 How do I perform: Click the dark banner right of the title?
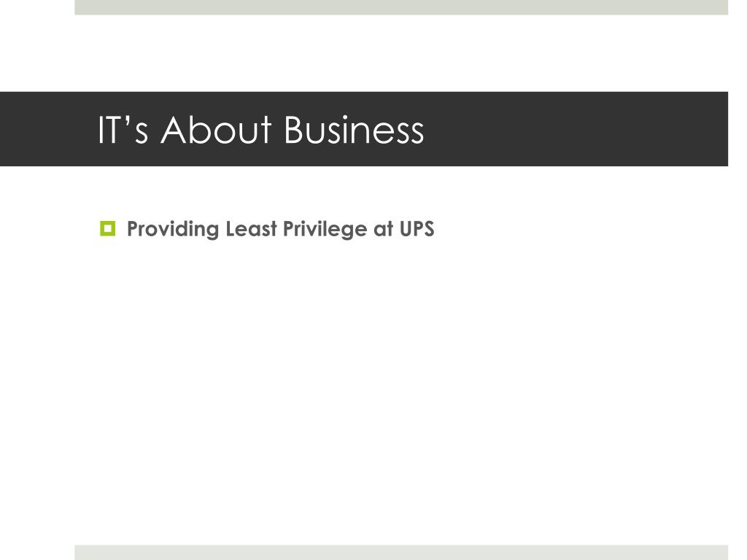[x=572, y=129]
